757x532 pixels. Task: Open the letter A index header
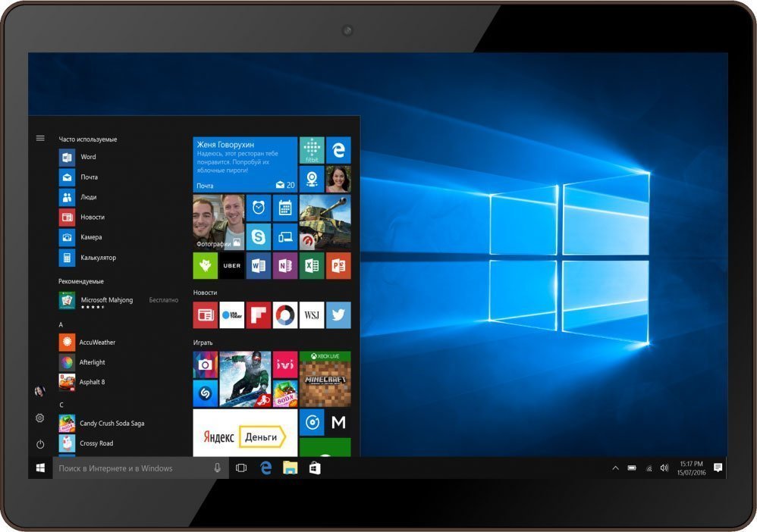pyautogui.click(x=61, y=324)
